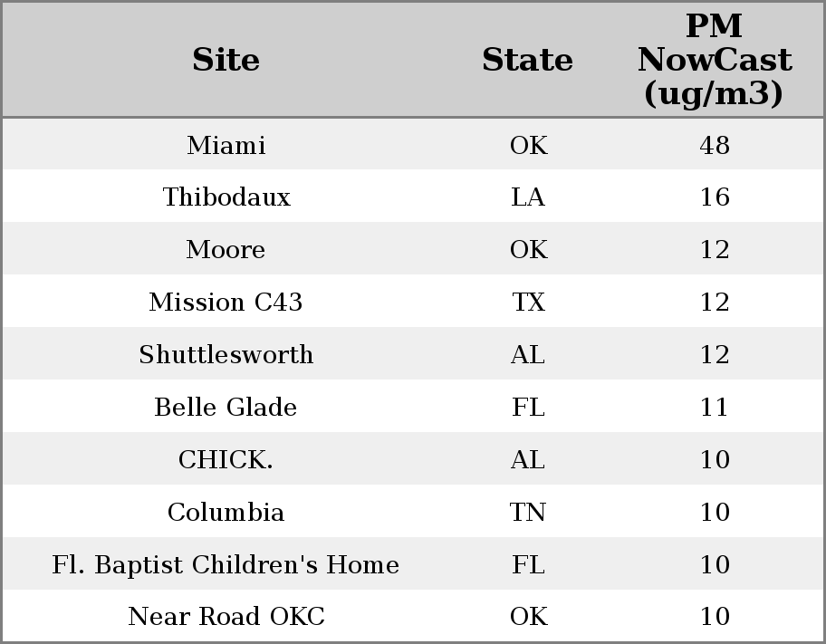
Task: Click the state cell in Shuttlesworth row
Action: 527,355
